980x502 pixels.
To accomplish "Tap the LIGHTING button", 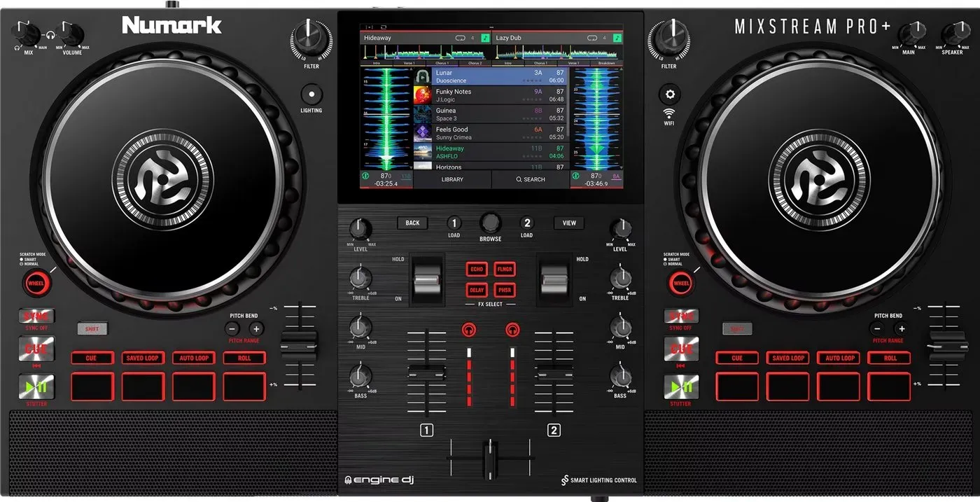I will (x=311, y=95).
